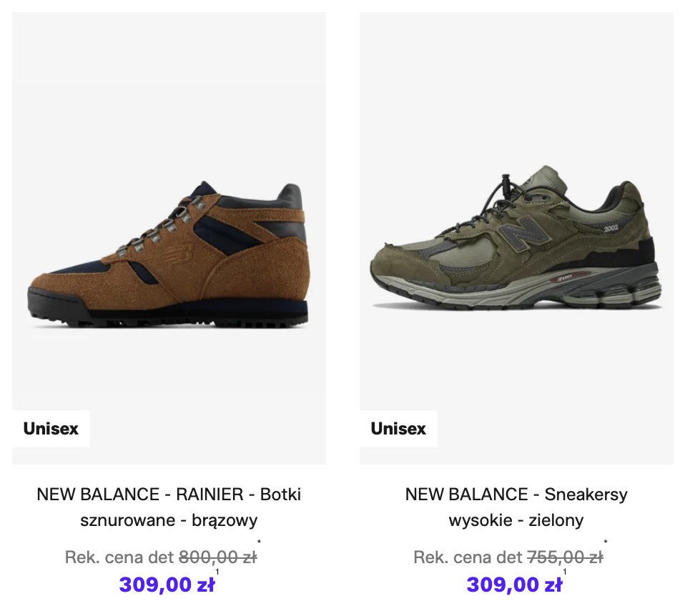Click the Unisex badge on the brown boot

pos(51,429)
